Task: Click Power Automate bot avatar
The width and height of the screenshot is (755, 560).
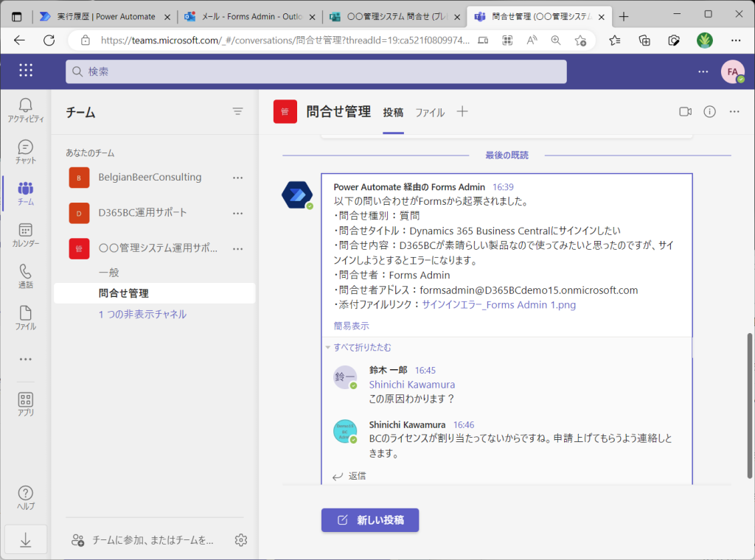Action: (x=297, y=195)
